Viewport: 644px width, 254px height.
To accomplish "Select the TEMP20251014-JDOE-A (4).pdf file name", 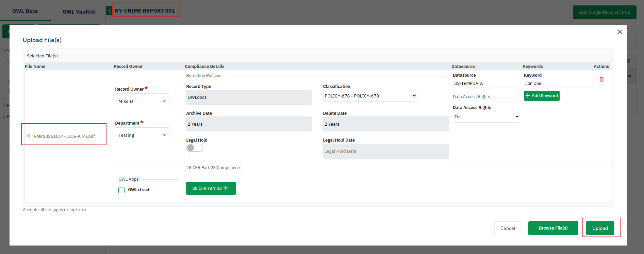I will 63,137.
